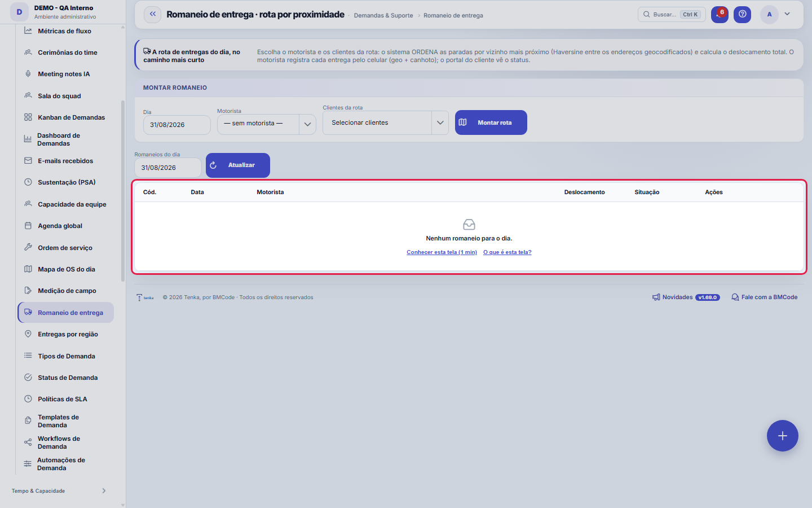Screen dimensions: 812x508
Task: Open Novidades v1.69.0 link
Action: 686,297
